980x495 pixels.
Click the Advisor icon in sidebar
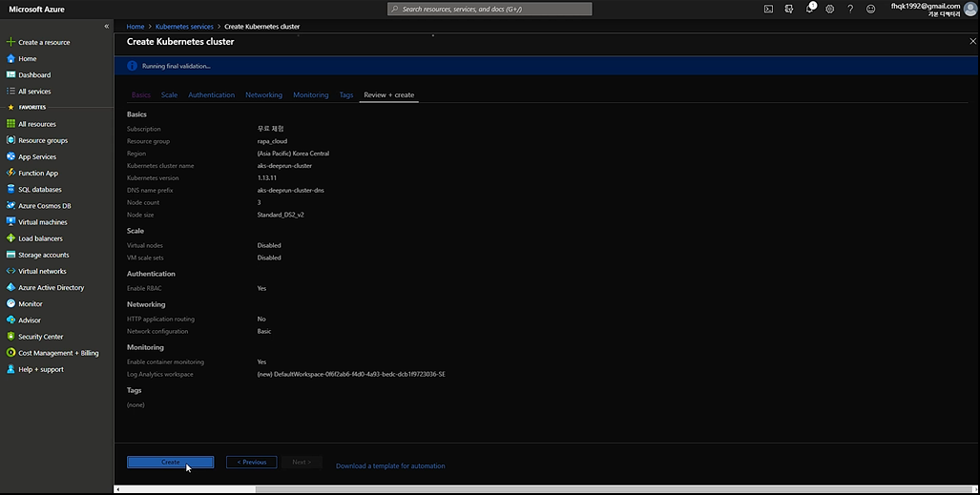pyautogui.click(x=10, y=320)
